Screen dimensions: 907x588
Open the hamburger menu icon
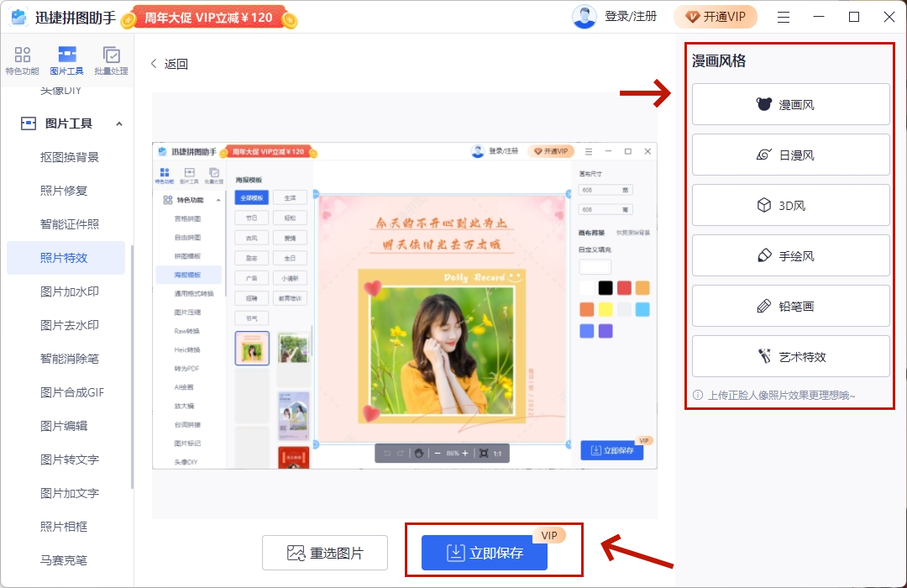tap(783, 17)
